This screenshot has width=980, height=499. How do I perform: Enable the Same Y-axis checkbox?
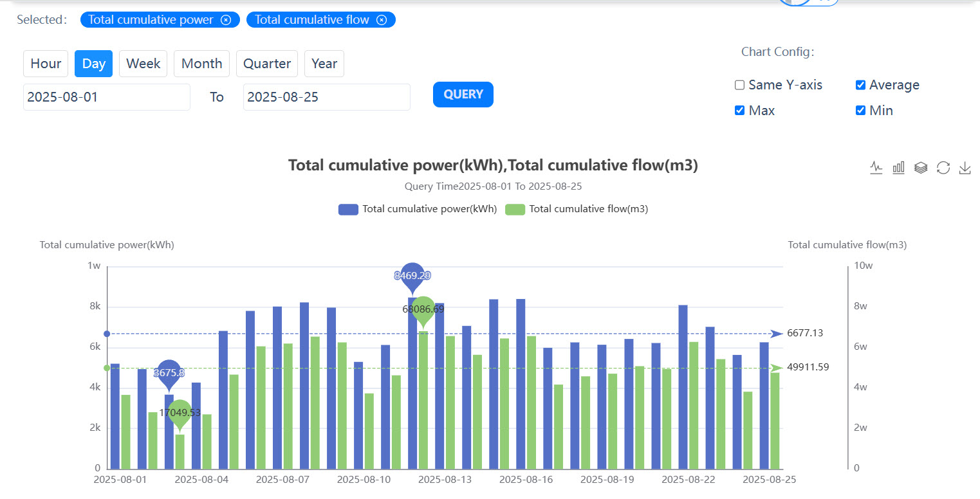click(740, 85)
